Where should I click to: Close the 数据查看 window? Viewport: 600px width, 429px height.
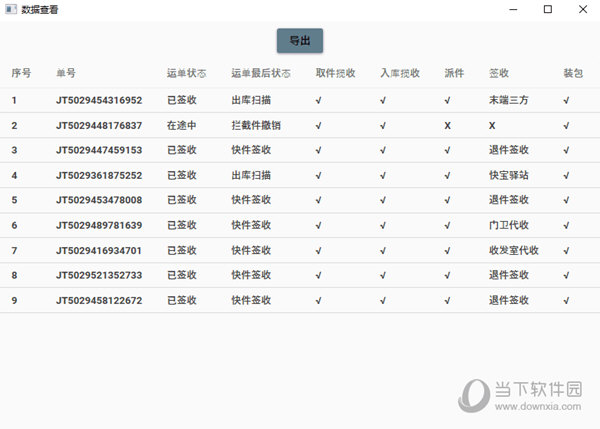(583, 9)
